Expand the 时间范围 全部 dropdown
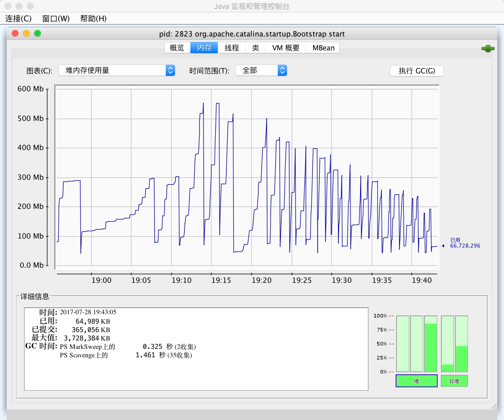This screenshot has height=420, width=504. pos(261,70)
